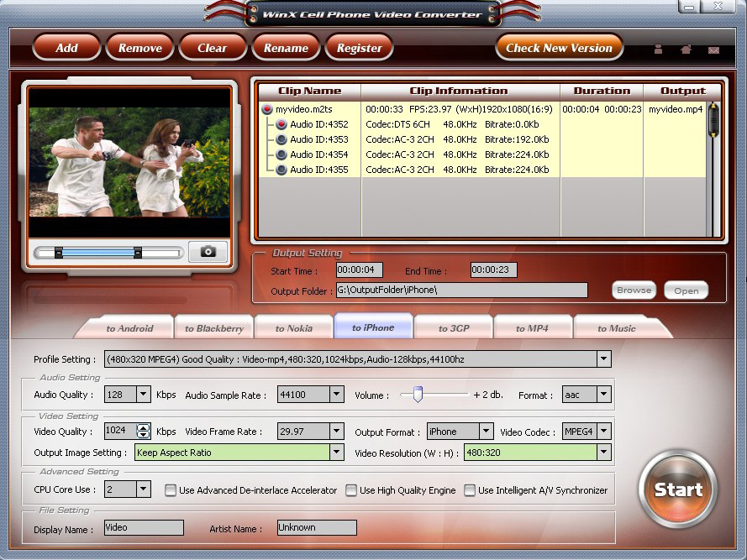Click the Duration column header
This screenshot has width=747, height=560.
[602, 91]
